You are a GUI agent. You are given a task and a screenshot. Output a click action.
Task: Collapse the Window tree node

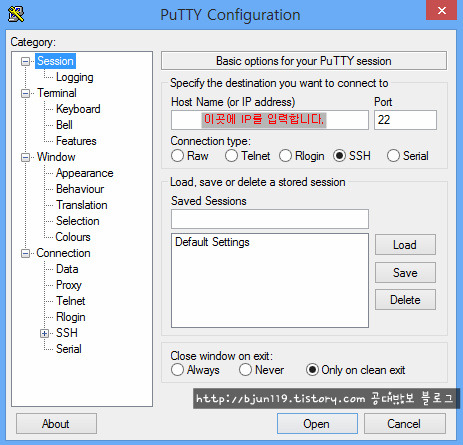tap(25, 157)
